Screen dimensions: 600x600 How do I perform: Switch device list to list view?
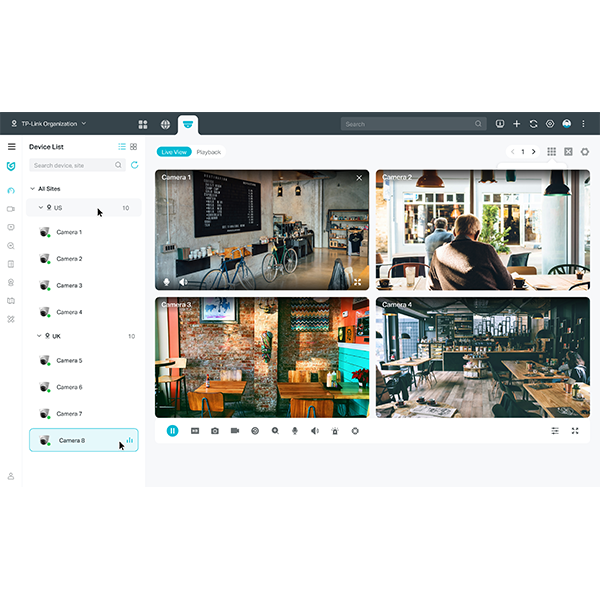pyautogui.click(x=122, y=147)
